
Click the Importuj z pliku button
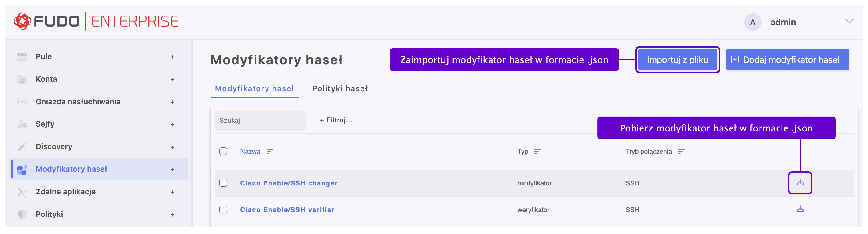tap(677, 60)
